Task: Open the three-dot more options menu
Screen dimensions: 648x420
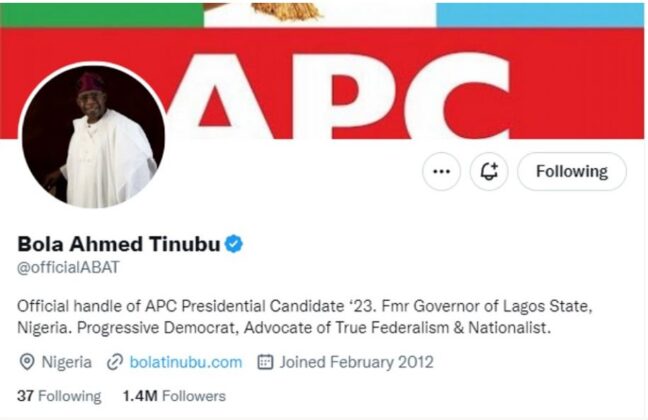Action: [441, 172]
